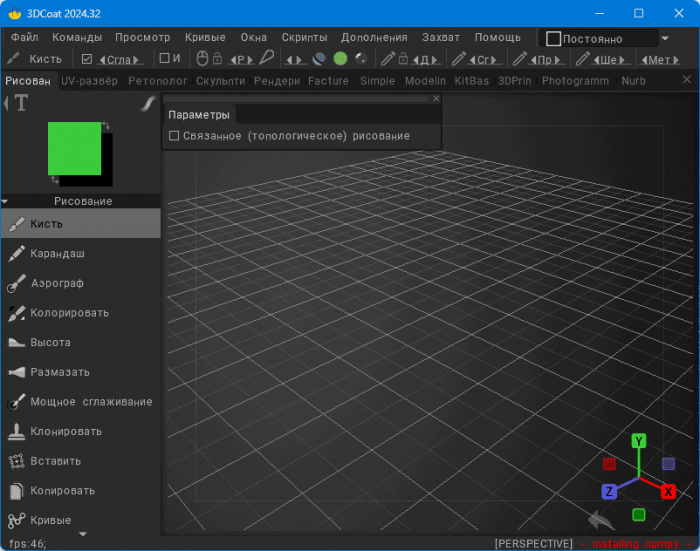Collapse the Рисование tools section
700x551 pixels.
[6, 201]
